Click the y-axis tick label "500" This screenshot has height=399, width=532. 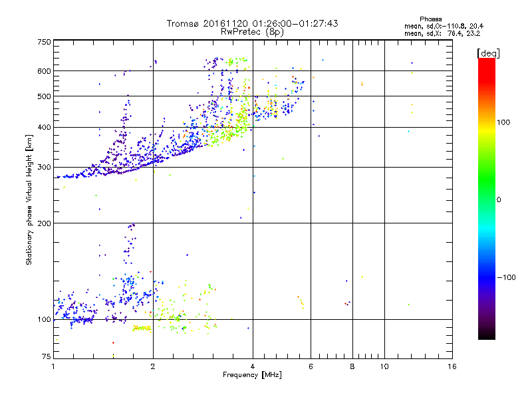click(45, 96)
